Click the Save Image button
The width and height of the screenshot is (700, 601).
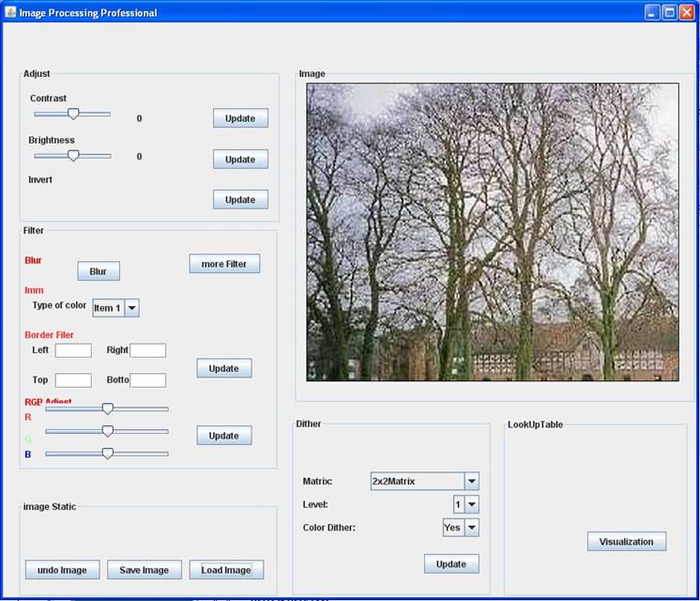pos(144,570)
